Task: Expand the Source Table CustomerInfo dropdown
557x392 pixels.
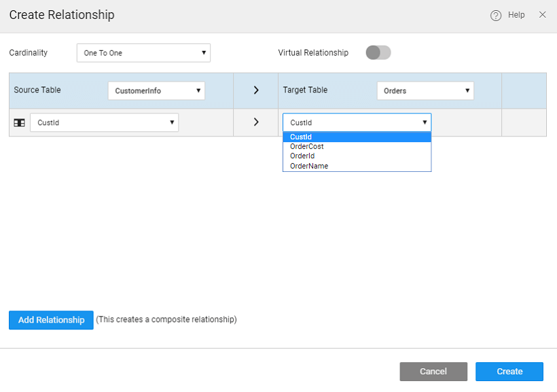Action: coord(156,90)
